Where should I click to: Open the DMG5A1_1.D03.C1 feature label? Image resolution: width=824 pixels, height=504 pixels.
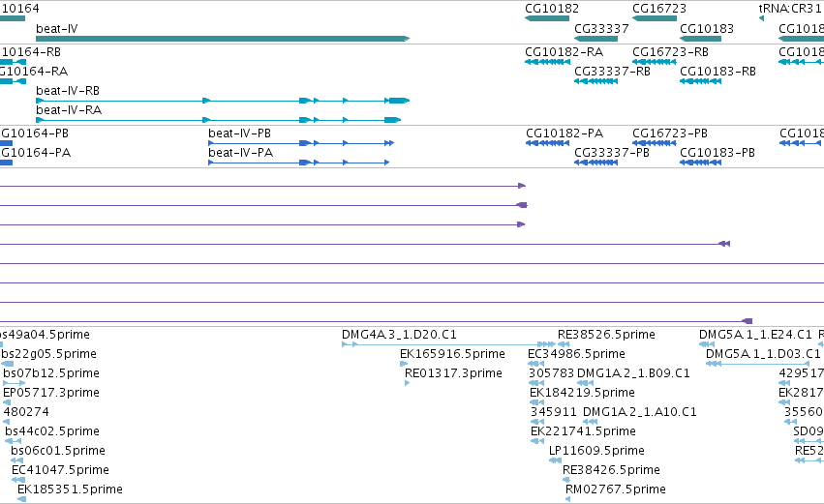click(763, 354)
